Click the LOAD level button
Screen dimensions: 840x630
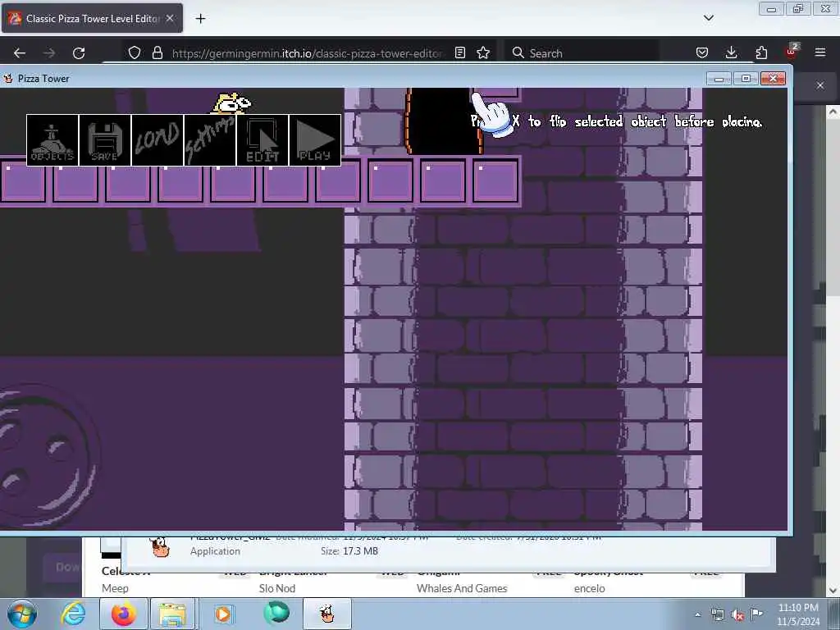157,140
